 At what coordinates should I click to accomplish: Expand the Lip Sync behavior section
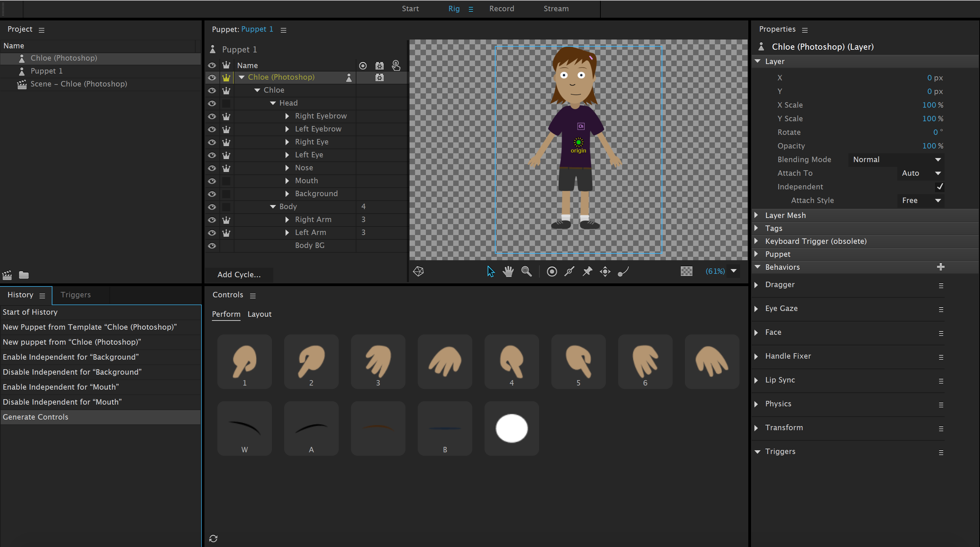pos(757,380)
